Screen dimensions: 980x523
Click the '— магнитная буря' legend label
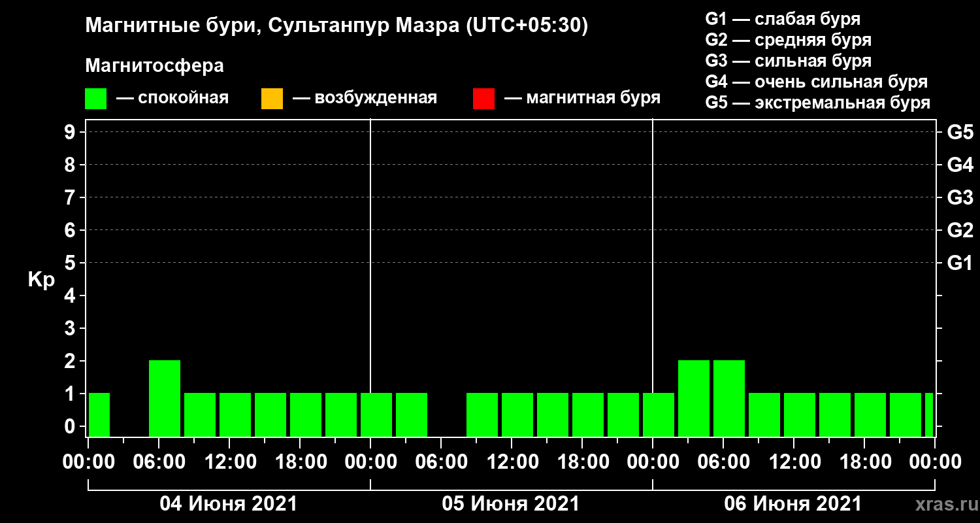tap(583, 98)
